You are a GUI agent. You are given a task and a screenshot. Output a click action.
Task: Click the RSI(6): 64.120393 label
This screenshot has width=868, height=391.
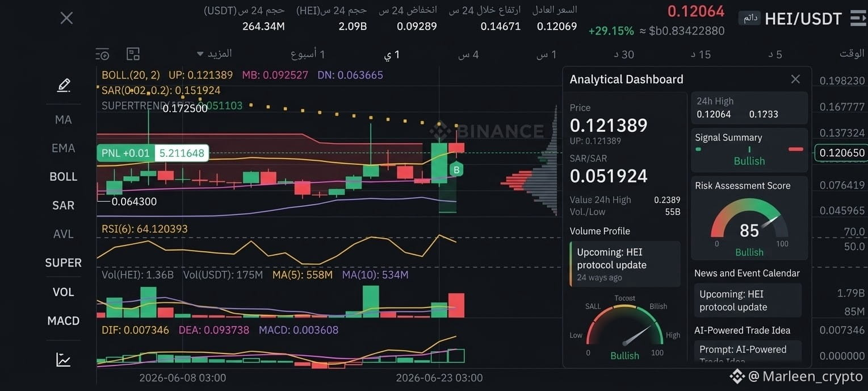145,229
